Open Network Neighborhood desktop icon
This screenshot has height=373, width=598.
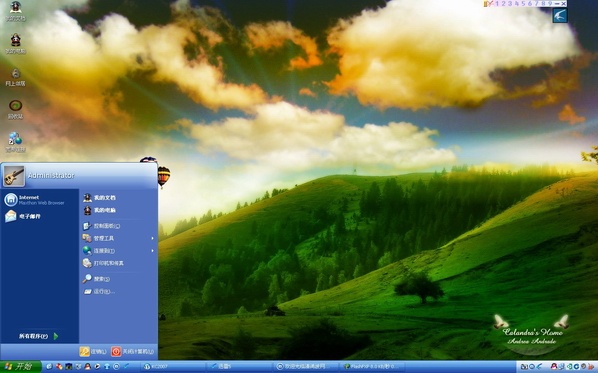16,76
